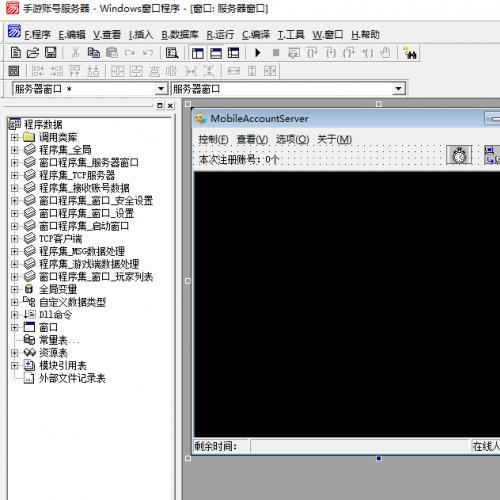Open the R.运行 menu

220,35
